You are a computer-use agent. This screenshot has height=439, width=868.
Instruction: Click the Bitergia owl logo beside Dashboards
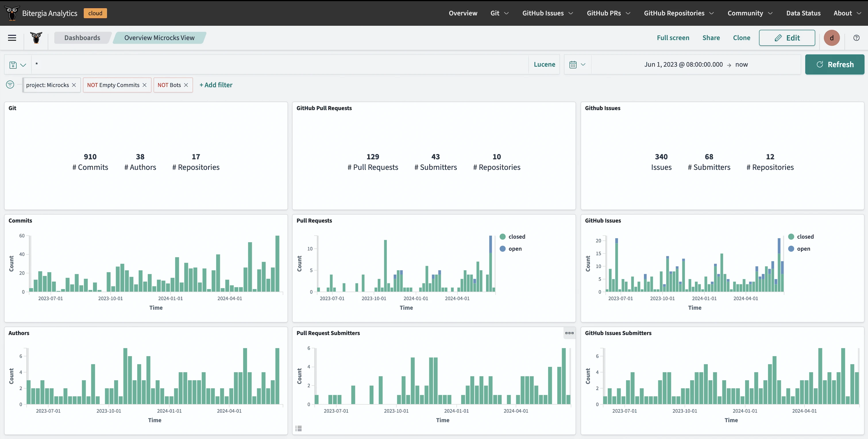[x=36, y=38]
